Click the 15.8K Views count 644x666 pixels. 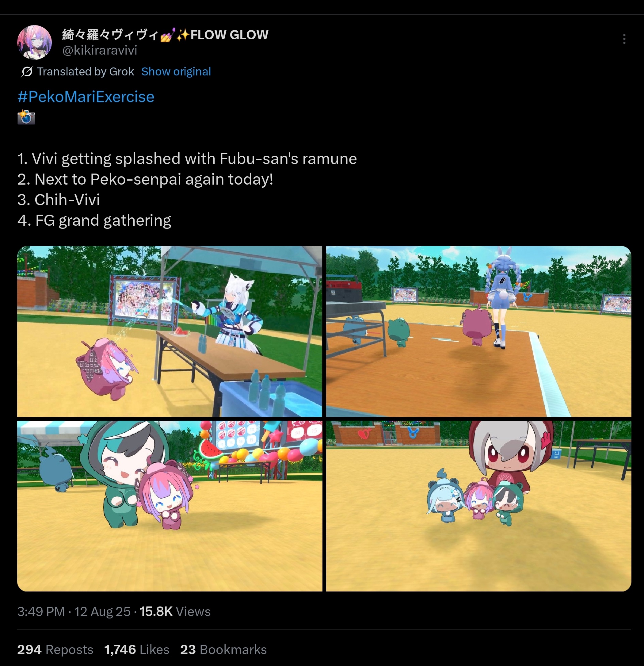point(175,611)
